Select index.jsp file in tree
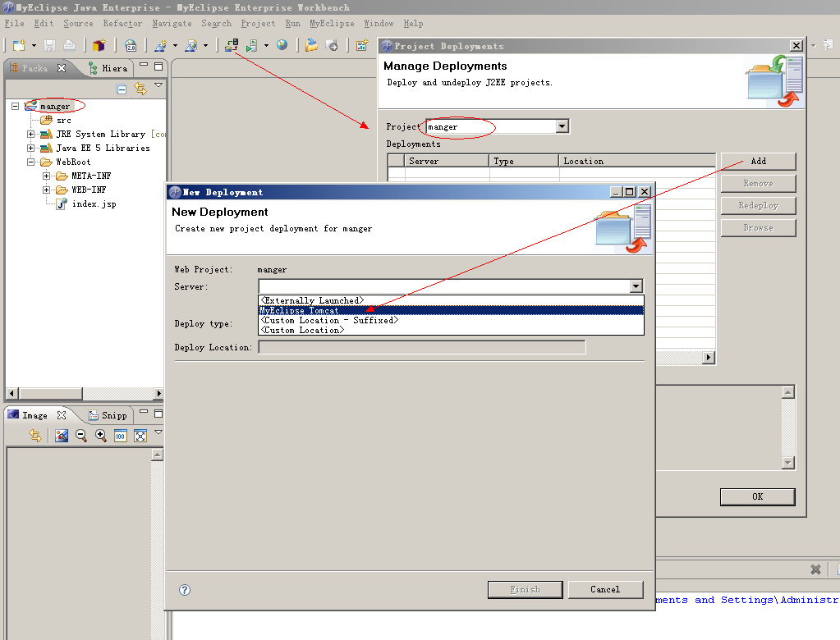Image resolution: width=840 pixels, height=640 pixels. pyautogui.click(x=94, y=203)
